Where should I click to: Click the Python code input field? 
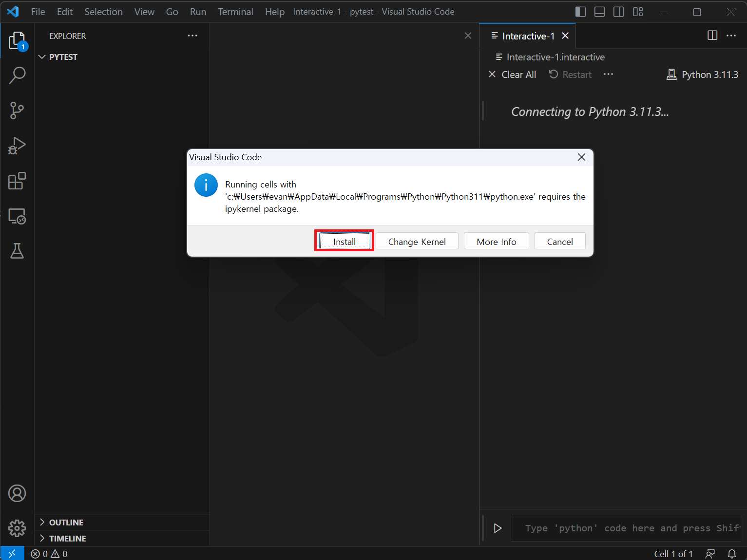tap(625, 528)
